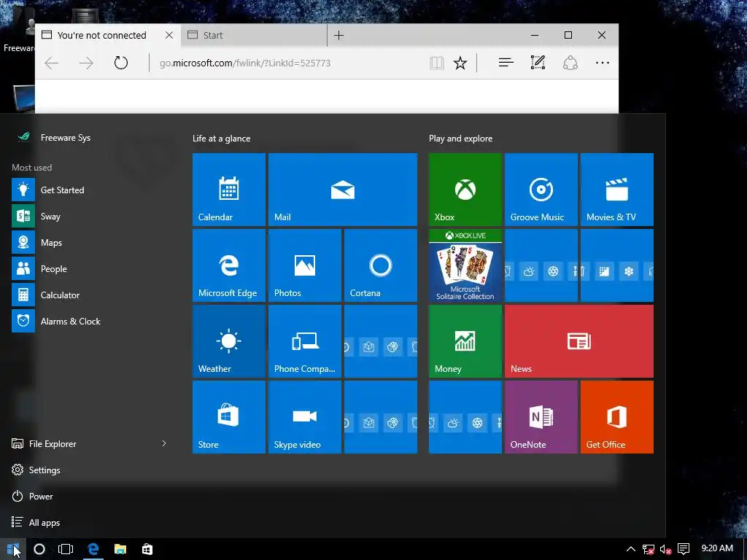Open the Edge Hub panel
747x560 pixels.
click(506, 63)
